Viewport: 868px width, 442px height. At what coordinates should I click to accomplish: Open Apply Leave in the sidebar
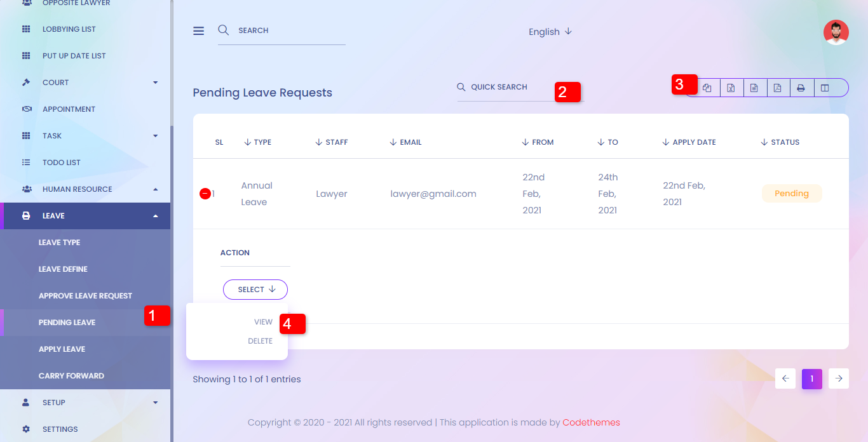point(62,349)
